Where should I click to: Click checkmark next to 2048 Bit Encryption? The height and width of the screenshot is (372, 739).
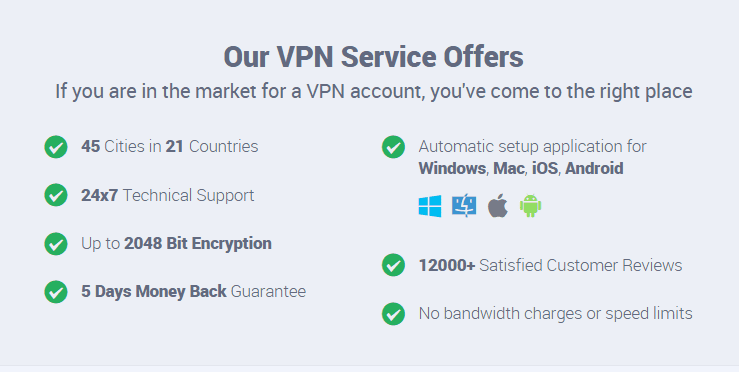click(56, 244)
